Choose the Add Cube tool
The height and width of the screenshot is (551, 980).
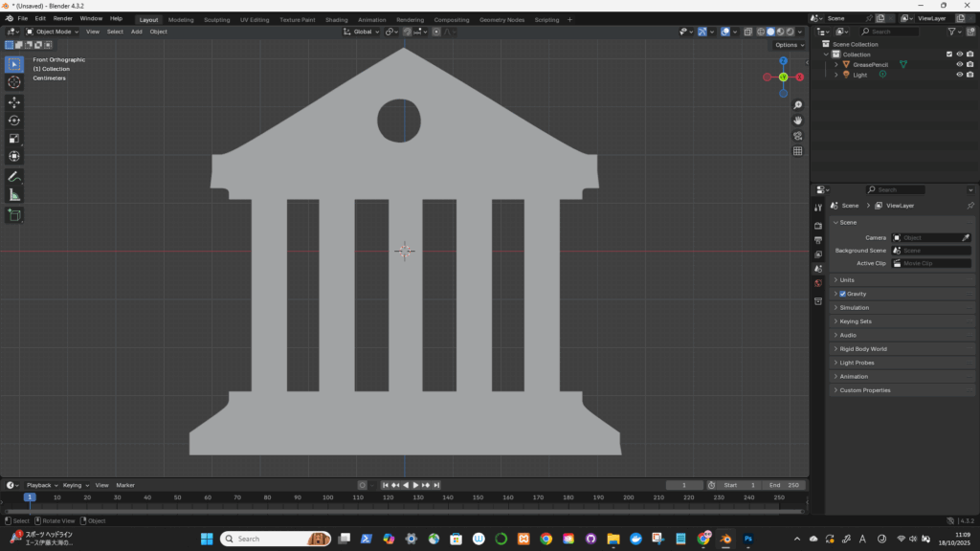14,215
